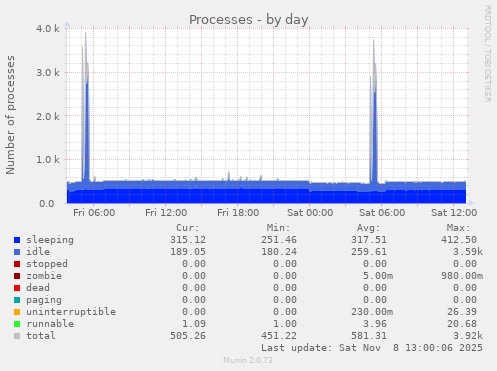This screenshot has width=497, height=371.
Task: Click the '4.0 k' y-axis label
Action: coord(48,29)
